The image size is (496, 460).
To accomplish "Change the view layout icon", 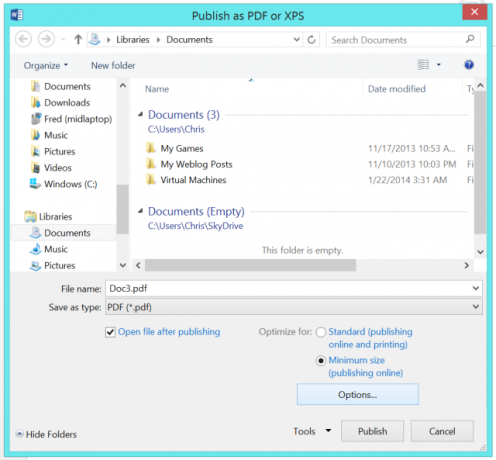I will click(x=423, y=65).
